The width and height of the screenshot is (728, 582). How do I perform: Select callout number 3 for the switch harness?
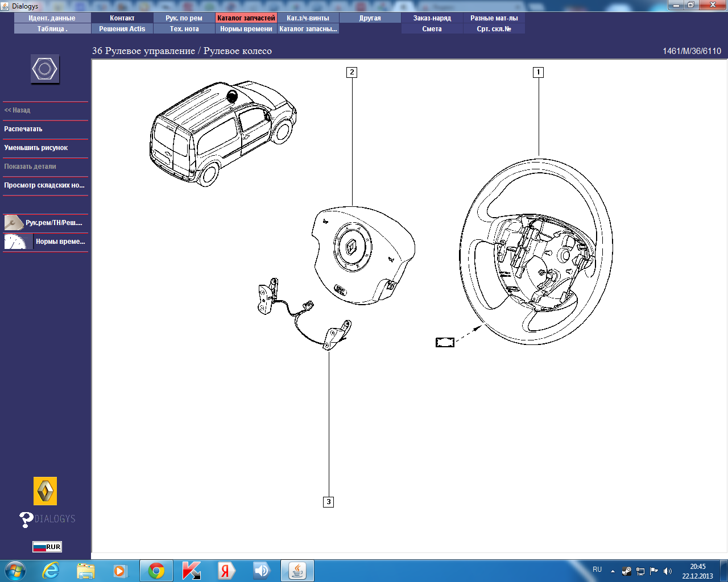(x=328, y=502)
